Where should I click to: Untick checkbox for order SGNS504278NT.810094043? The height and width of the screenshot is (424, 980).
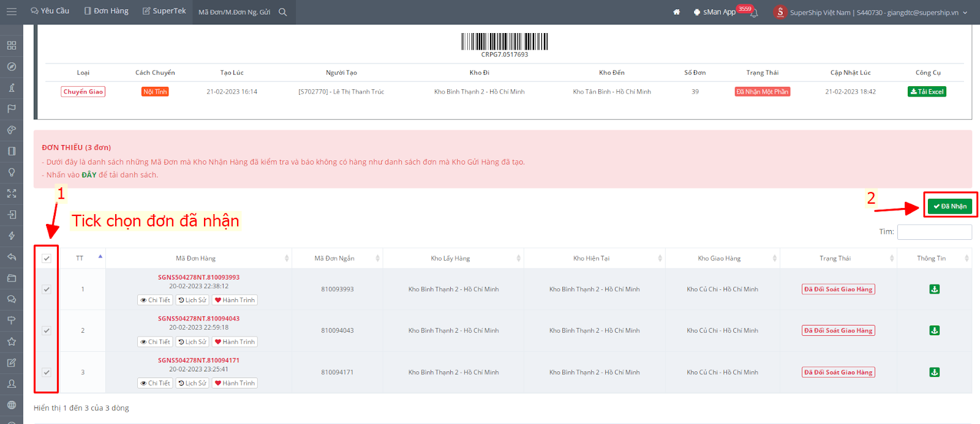point(47,330)
